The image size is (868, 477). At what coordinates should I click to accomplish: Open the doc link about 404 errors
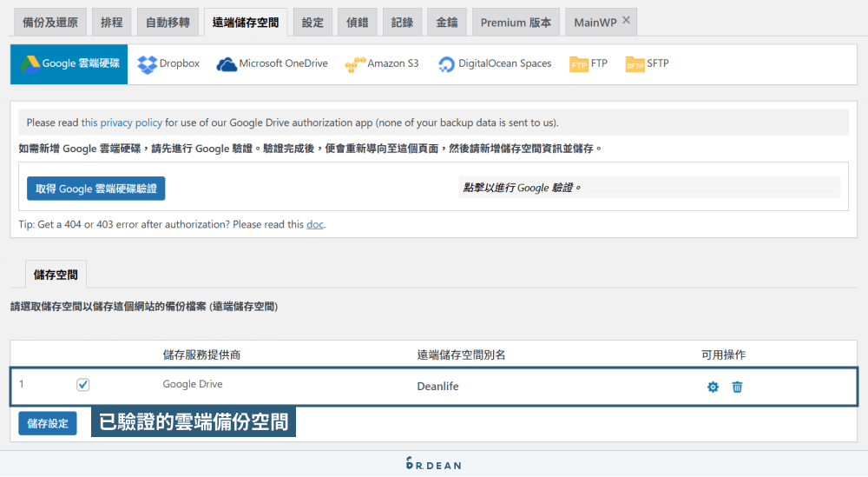point(315,224)
